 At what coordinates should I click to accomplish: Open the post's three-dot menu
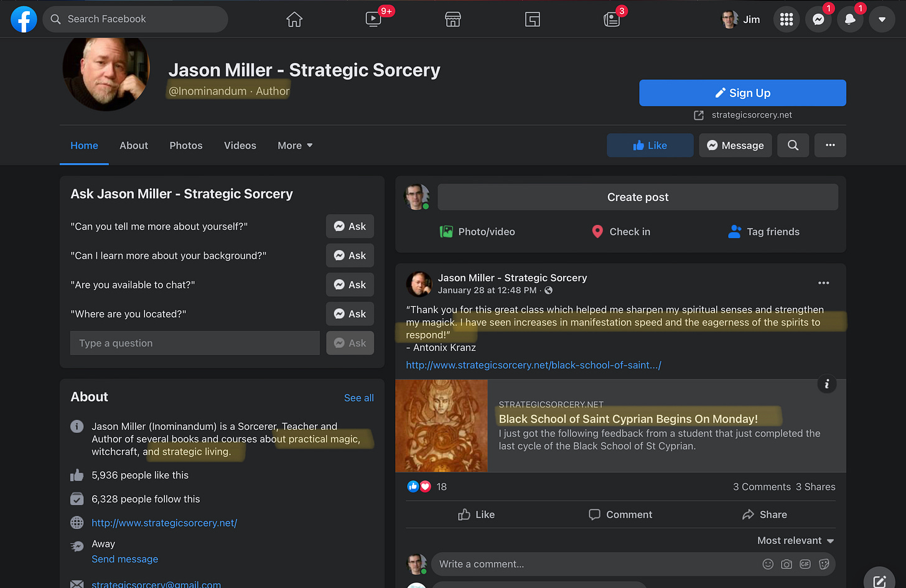[x=824, y=283]
